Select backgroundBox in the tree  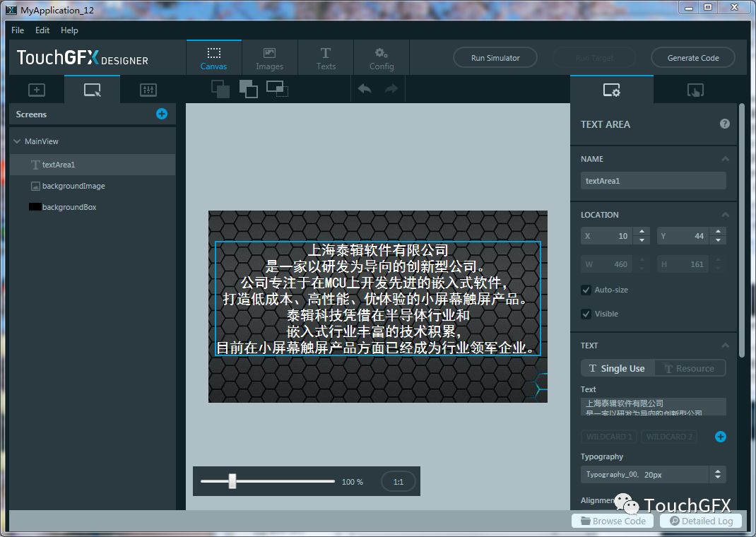93,207
